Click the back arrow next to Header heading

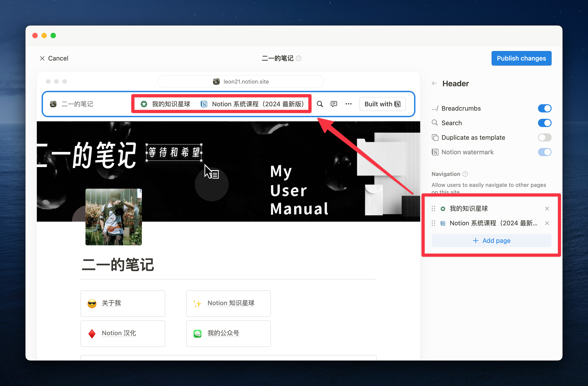[434, 83]
